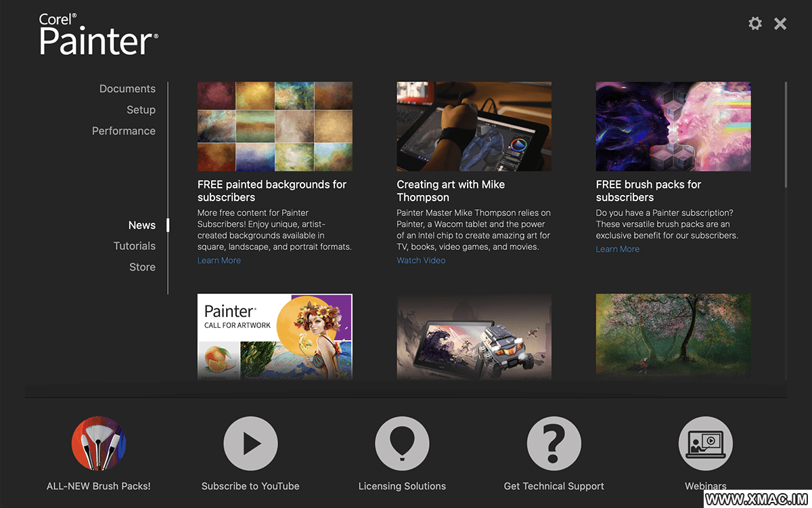
Task: Click the 'More free content for Painter' description
Action: pyautogui.click(x=275, y=230)
